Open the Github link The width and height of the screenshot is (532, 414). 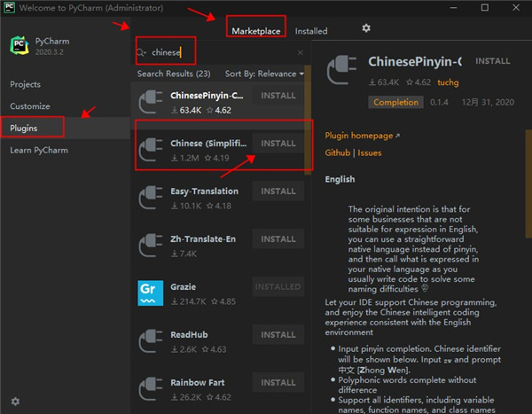[x=338, y=152]
